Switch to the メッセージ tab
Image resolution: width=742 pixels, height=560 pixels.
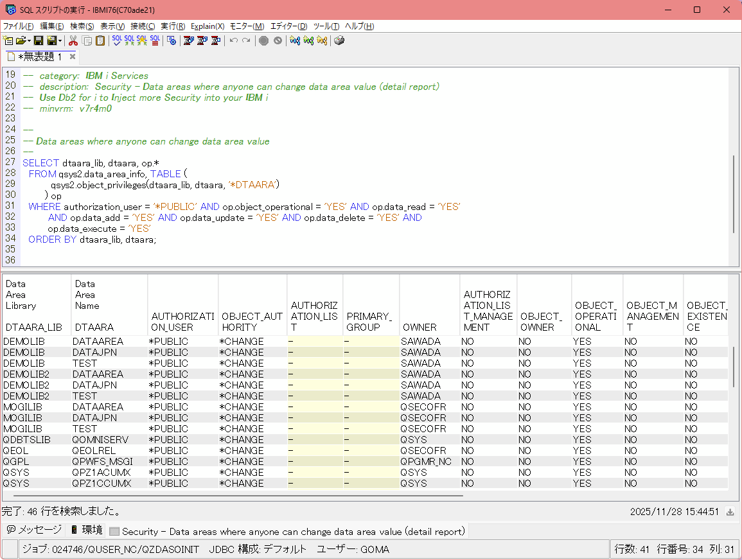click(x=34, y=530)
